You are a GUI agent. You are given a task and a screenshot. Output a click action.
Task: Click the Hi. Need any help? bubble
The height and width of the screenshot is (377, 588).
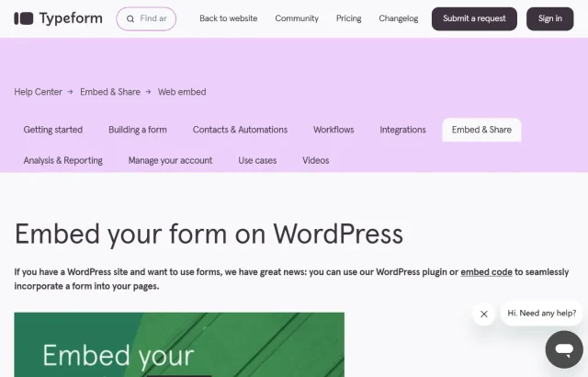pos(542,314)
